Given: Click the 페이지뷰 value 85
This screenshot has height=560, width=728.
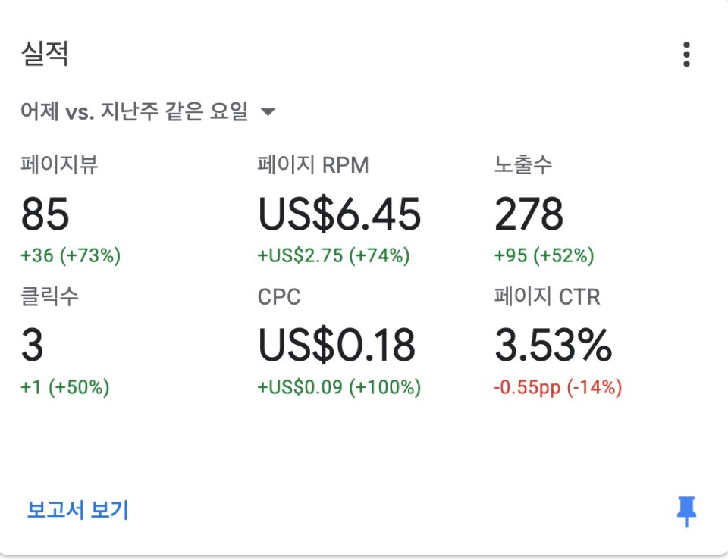Looking at the screenshot, I should coord(45,214).
